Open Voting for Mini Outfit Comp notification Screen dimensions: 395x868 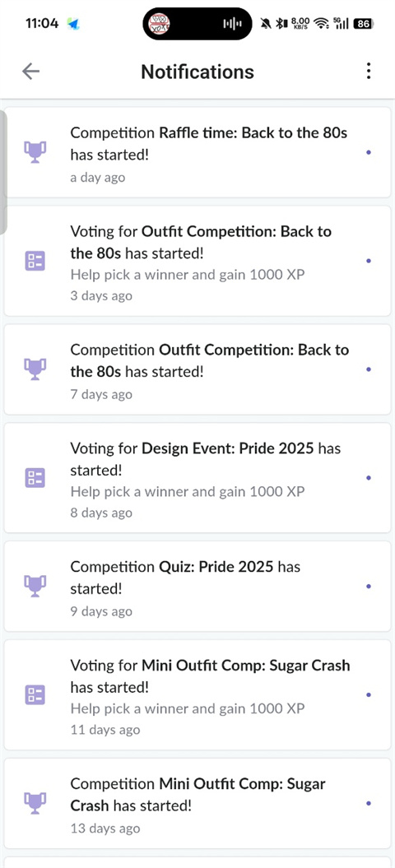197,694
